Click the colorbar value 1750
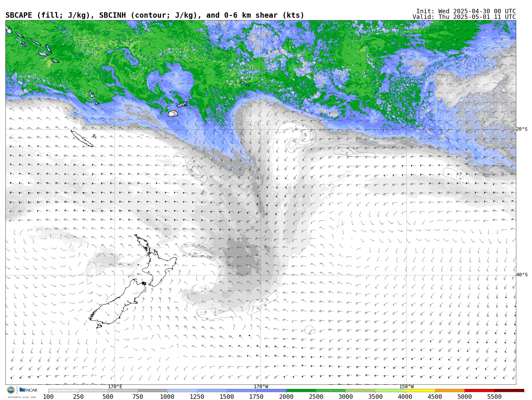 (256, 397)
